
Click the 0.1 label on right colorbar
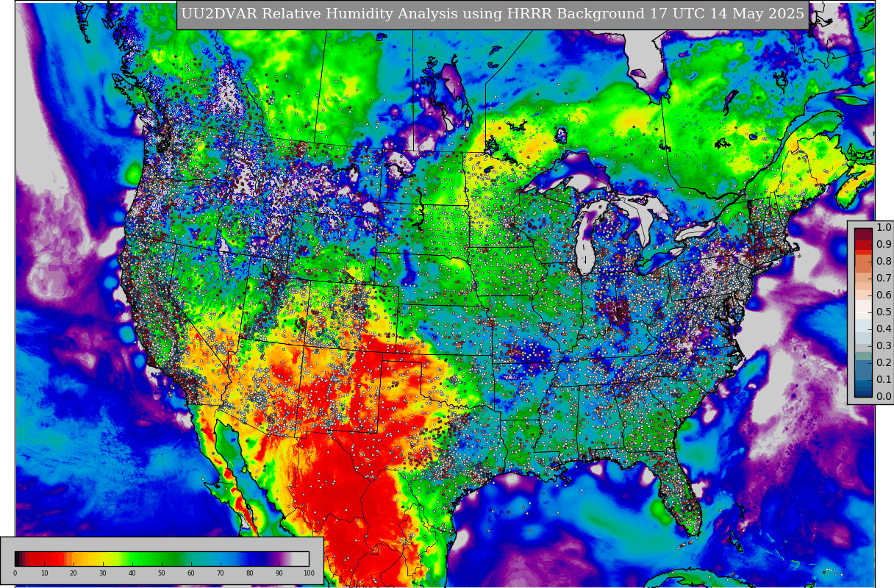[x=884, y=380]
